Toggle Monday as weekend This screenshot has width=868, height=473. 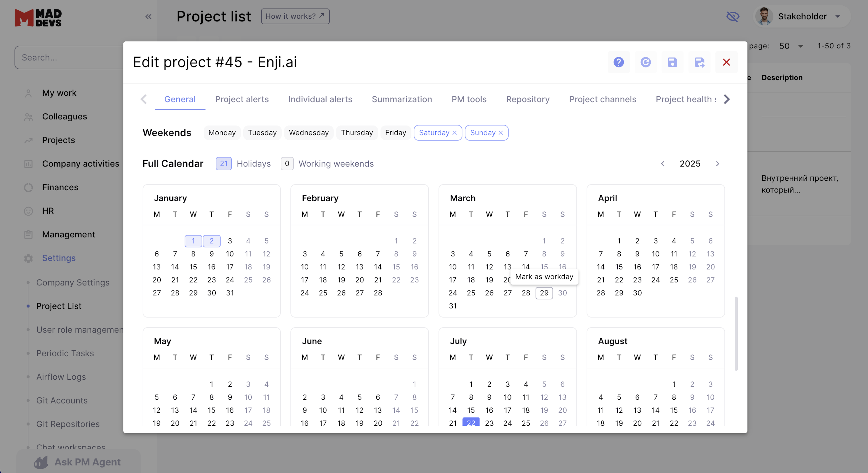click(222, 132)
